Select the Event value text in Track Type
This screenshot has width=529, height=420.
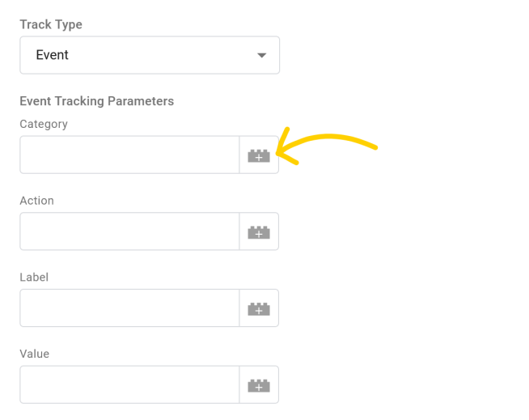pyautogui.click(x=53, y=55)
